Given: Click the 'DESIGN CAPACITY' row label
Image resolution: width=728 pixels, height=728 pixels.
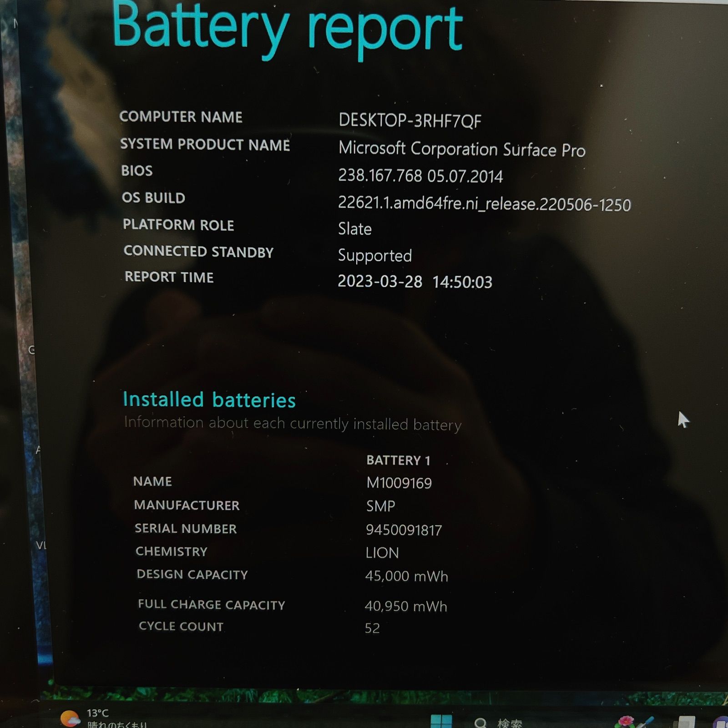Looking at the screenshot, I should point(192,574).
